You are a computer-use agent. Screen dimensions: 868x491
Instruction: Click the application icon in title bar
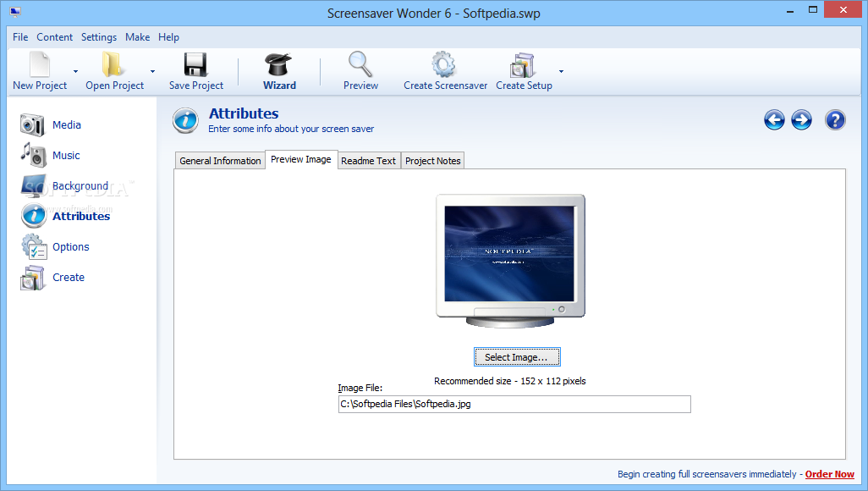click(x=15, y=12)
